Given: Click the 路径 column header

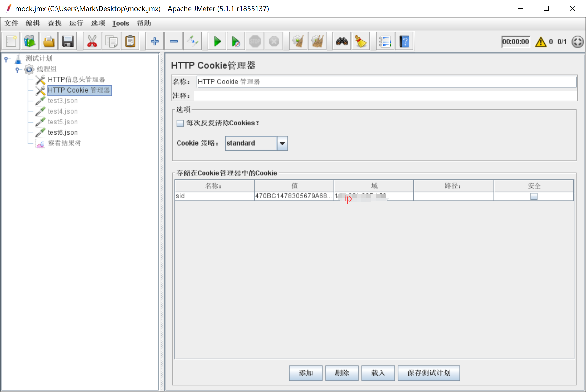Looking at the screenshot, I should tap(454, 186).
